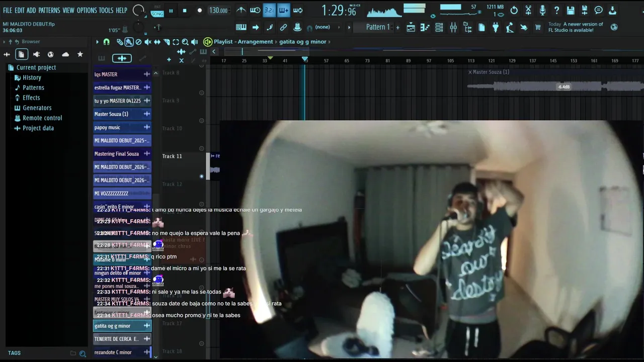Switch playback to PAT mode

pyautogui.click(x=157, y=7)
